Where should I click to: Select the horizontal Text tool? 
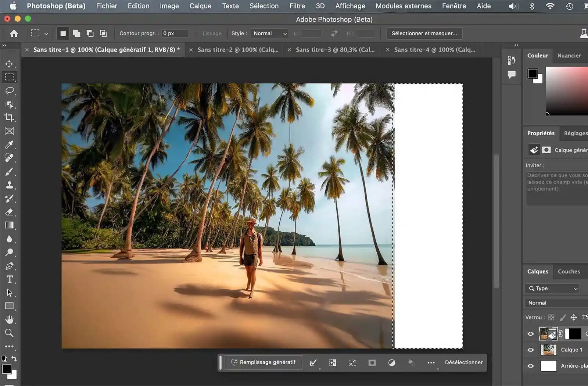tap(10, 279)
